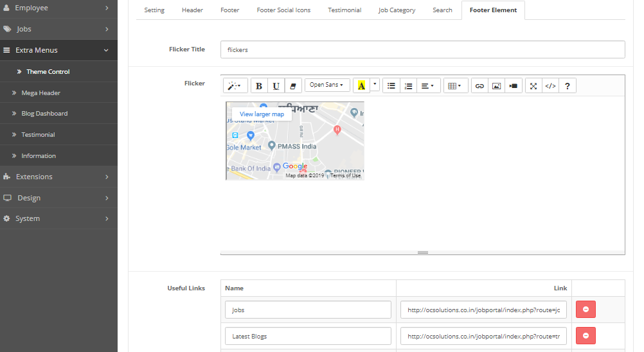The height and width of the screenshot is (352, 644).
Task: Open the magic wand style dropdown
Action: coord(235,85)
